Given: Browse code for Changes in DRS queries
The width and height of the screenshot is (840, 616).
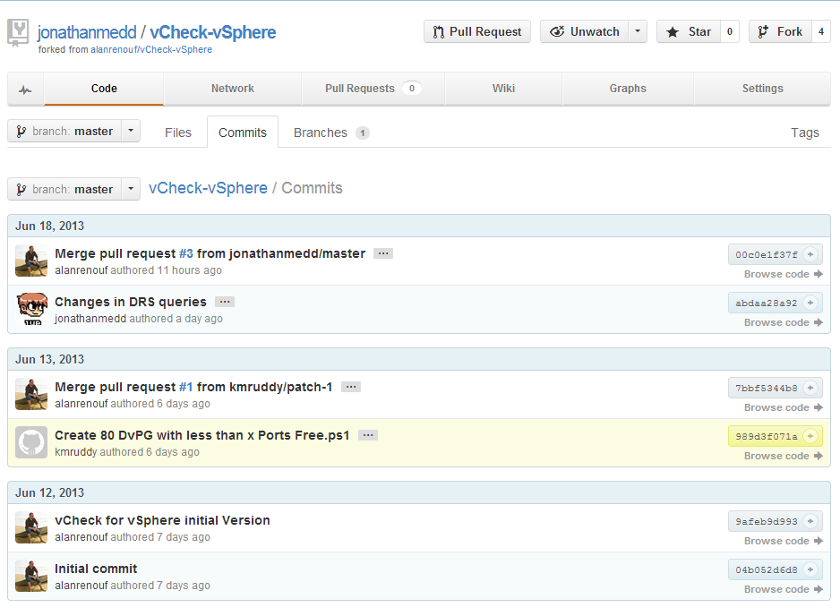Looking at the screenshot, I should 784,322.
